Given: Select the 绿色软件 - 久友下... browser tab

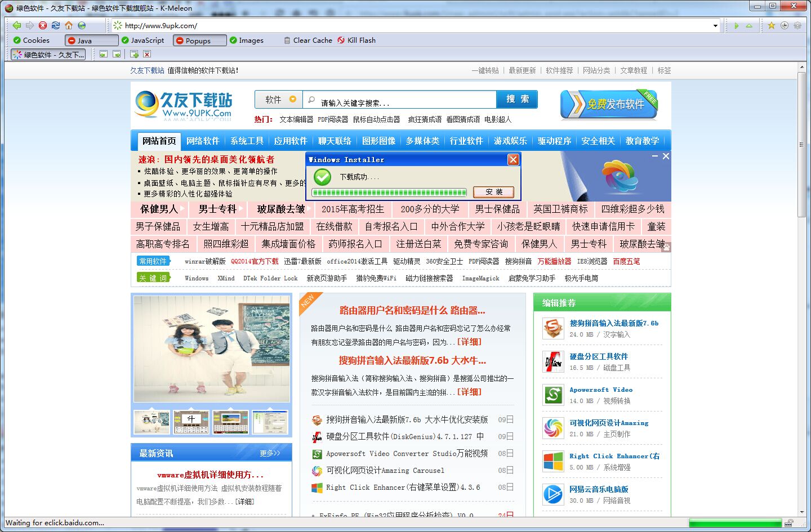Looking at the screenshot, I should pyautogui.click(x=48, y=54).
